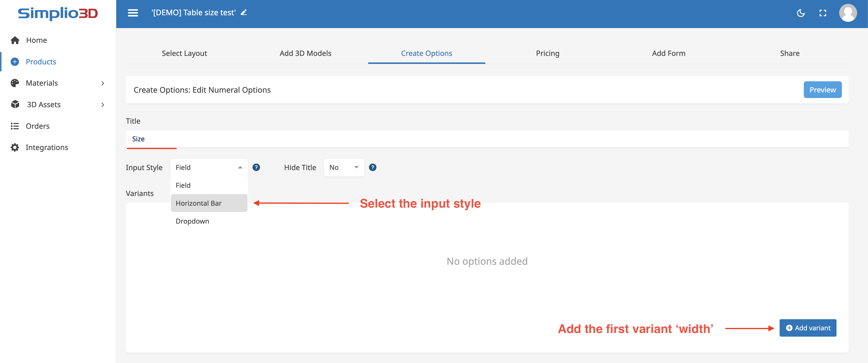This screenshot has width=868, height=363.
Task: Click the pencil icon to rename the project
Action: coord(244,12)
